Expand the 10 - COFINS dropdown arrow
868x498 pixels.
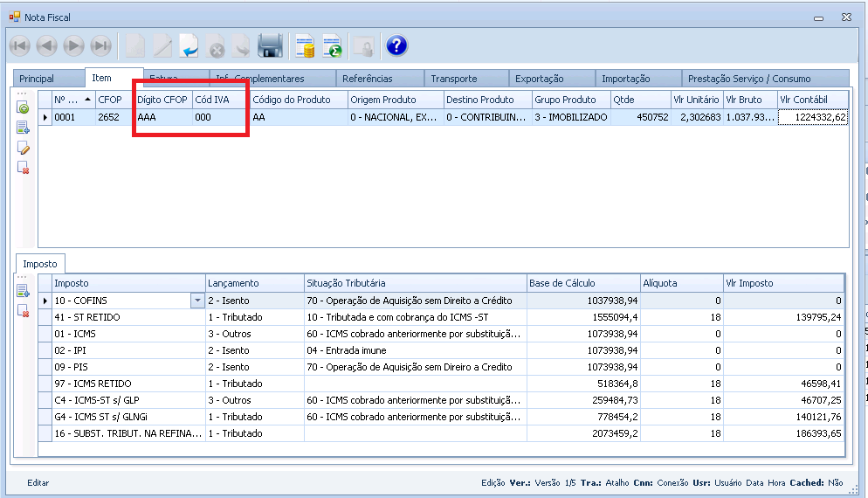pos(196,301)
